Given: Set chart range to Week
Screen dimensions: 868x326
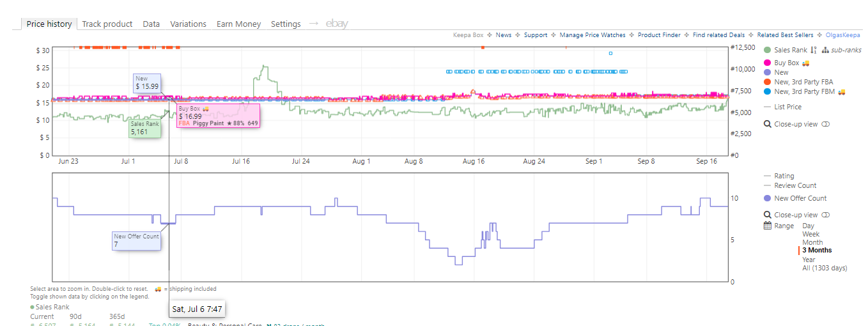Looking at the screenshot, I should (x=810, y=234).
